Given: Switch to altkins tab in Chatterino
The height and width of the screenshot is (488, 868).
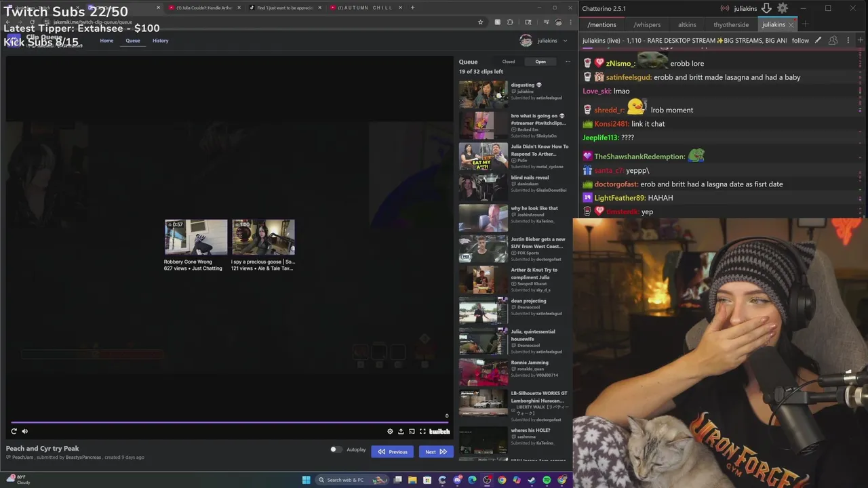Looking at the screenshot, I should 687,24.
